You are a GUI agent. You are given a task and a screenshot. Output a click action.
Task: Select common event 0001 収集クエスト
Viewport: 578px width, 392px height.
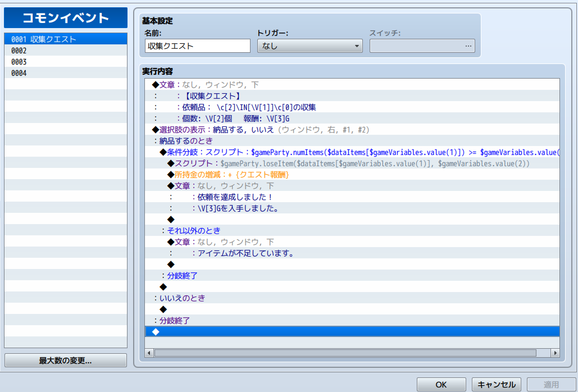click(66, 39)
